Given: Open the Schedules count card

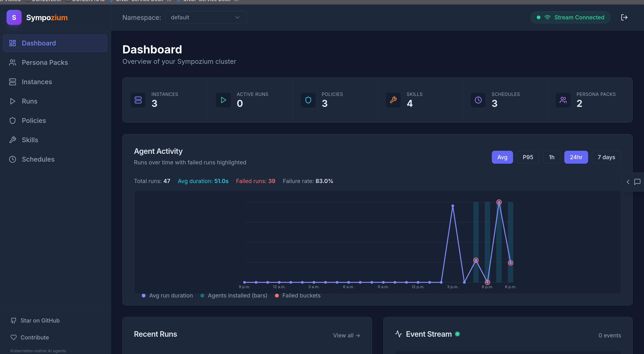Looking at the screenshot, I should tap(505, 100).
